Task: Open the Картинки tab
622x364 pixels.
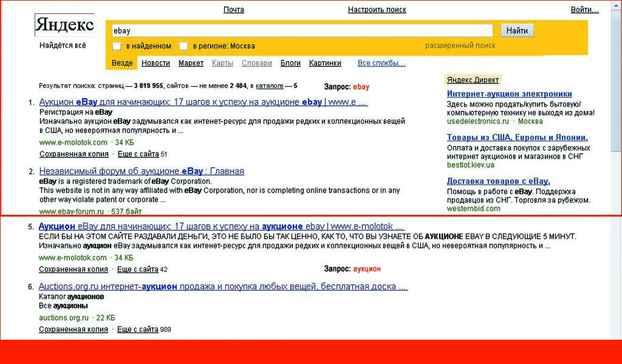Action: tap(325, 63)
